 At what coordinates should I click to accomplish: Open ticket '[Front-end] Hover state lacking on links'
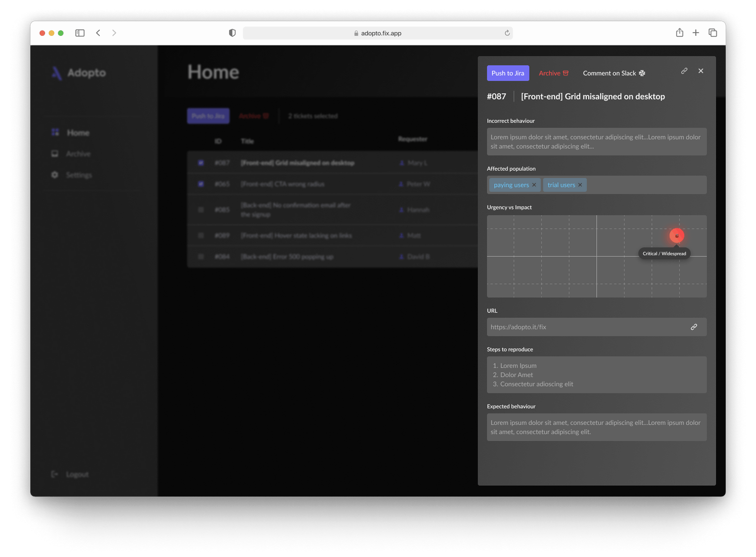(296, 235)
